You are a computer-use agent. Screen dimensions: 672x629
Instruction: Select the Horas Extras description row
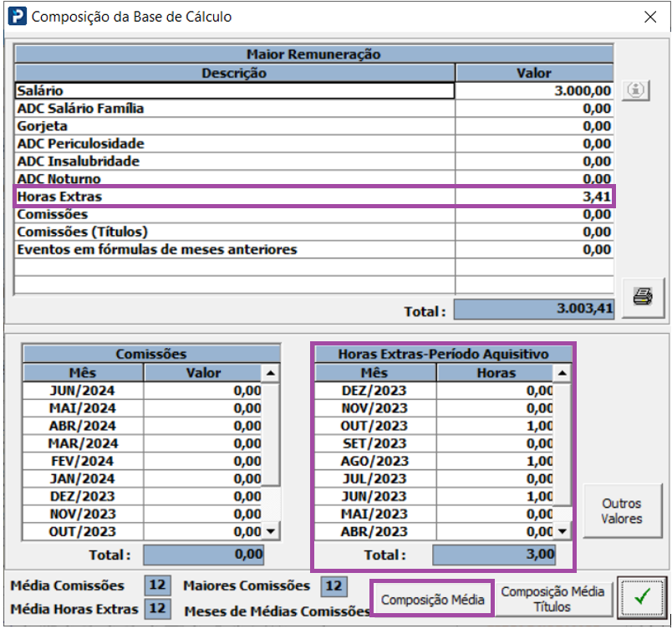pyautogui.click(x=235, y=197)
